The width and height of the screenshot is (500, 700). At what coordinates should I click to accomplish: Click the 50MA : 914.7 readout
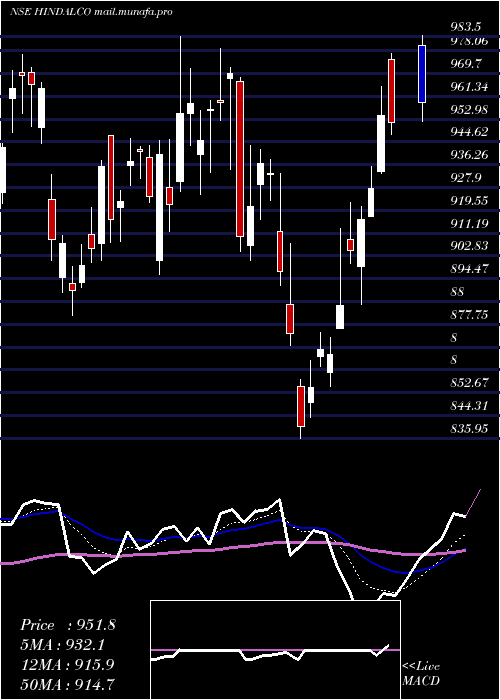[x=68, y=684]
